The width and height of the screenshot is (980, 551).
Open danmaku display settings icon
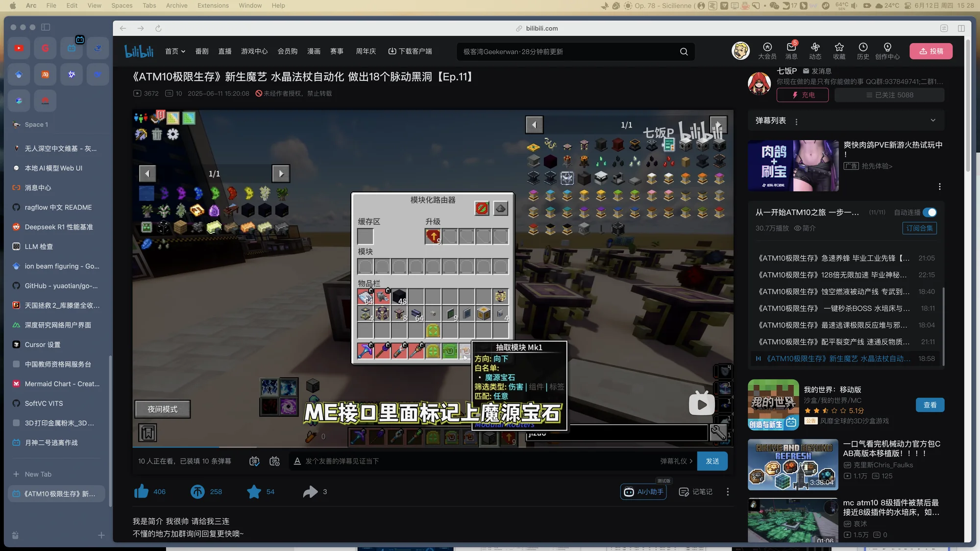tap(274, 461)
